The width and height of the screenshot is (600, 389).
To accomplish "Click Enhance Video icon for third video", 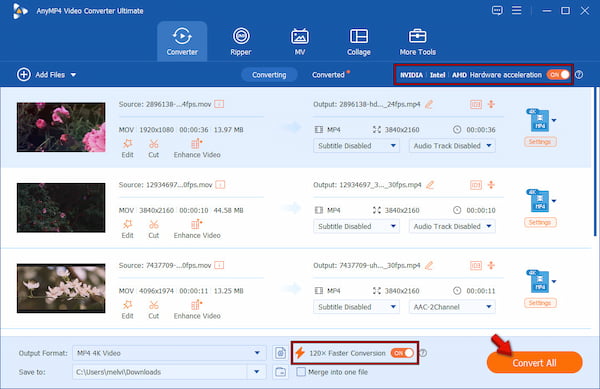I will [x=196, y=305].
